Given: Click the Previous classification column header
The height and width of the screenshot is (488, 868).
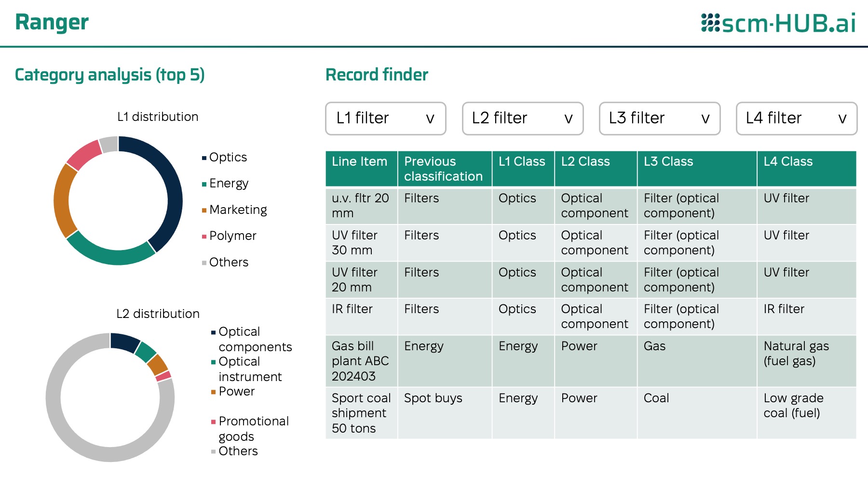Looking at the screenshot, I should [445, 169].
